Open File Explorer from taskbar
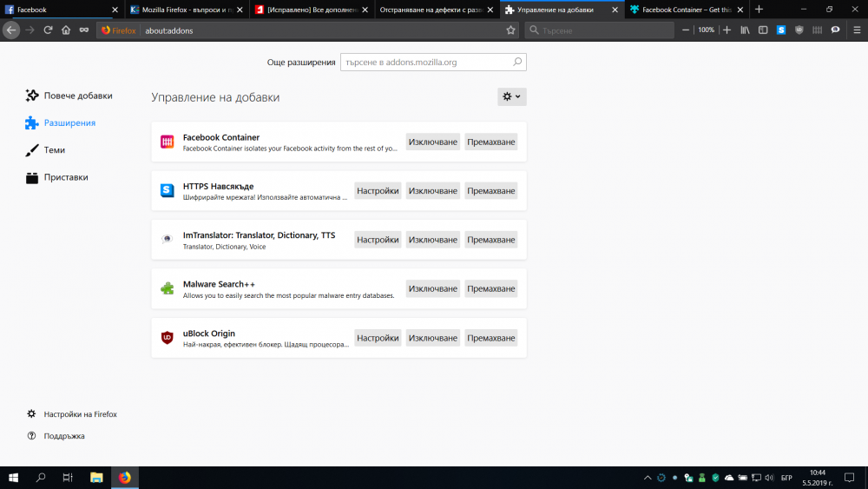 pyautogui.click(x=96, y=478)
